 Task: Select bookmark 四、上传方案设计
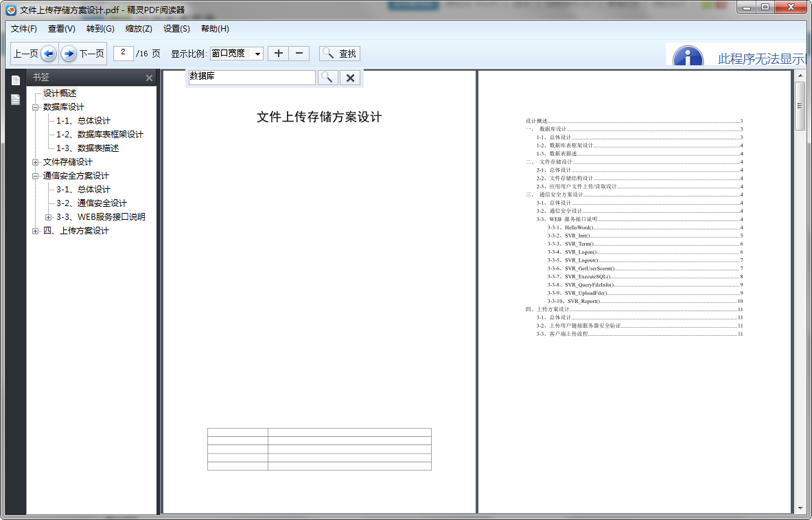point(76,231)
